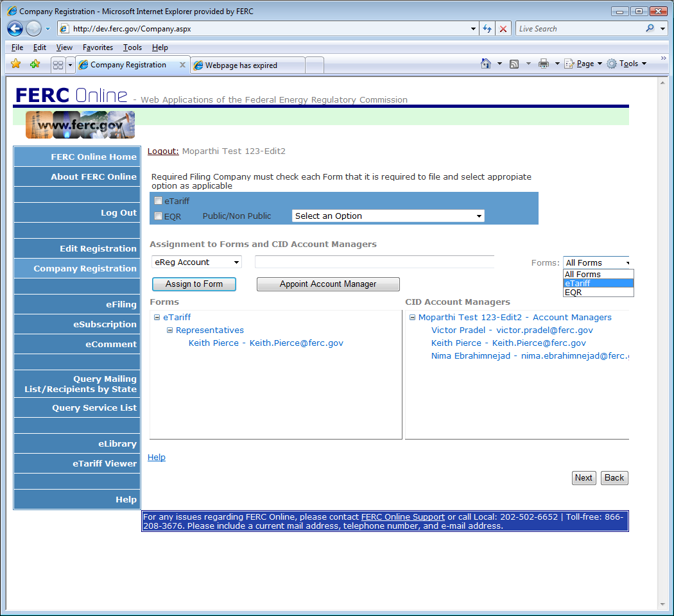Open the tab list dropdown arrow
674x616 pixels.
pyautogui.click(x=70, y=65)
